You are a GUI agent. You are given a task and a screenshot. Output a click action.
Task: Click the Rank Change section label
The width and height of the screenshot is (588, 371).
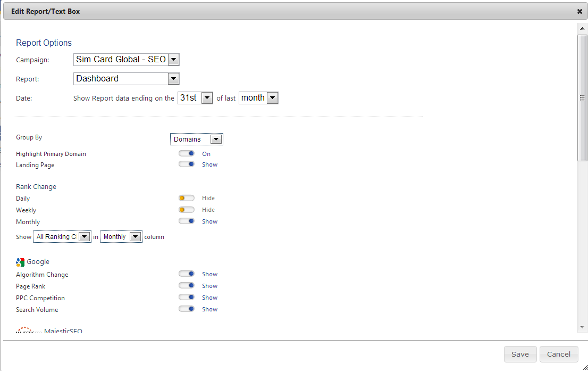coord(36,187)
